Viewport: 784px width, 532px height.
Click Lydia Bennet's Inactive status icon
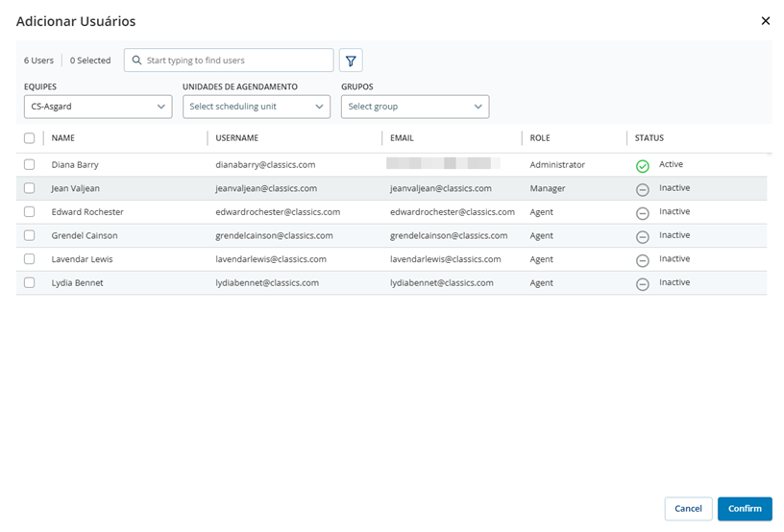pos(643,283)
